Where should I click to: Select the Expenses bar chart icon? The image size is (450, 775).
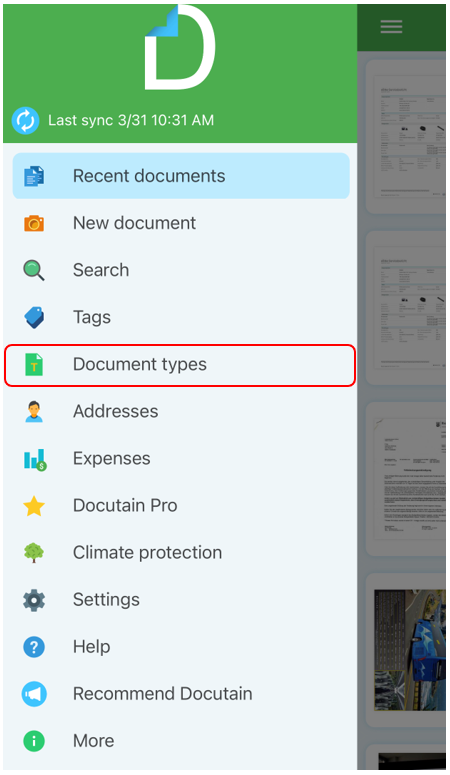[35, 459]
